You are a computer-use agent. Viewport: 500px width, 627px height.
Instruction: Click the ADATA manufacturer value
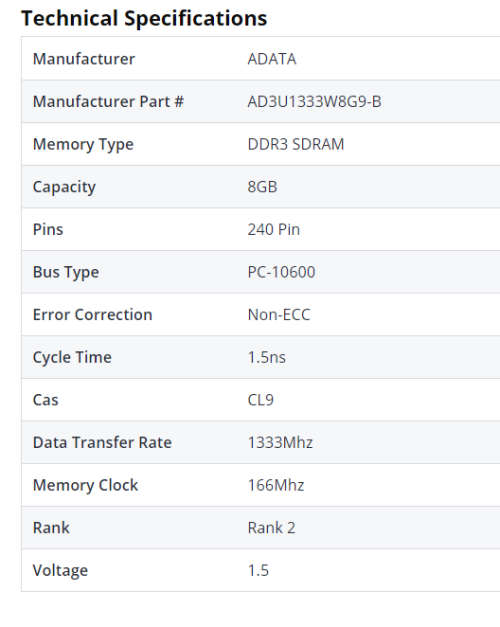[272, 59]
